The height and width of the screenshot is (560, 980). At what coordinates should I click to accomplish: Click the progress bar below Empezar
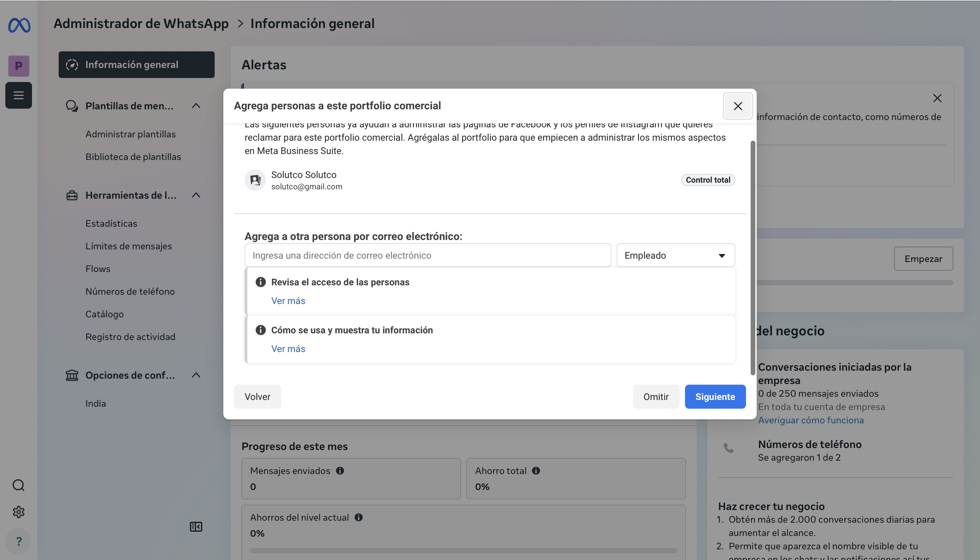click(855, 283)
